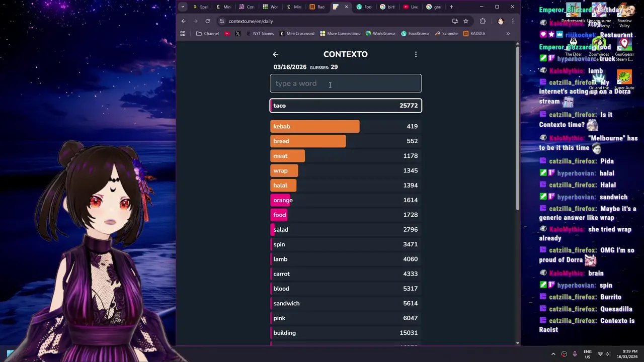Click the microphone tray icon

[x=575, y=354]
